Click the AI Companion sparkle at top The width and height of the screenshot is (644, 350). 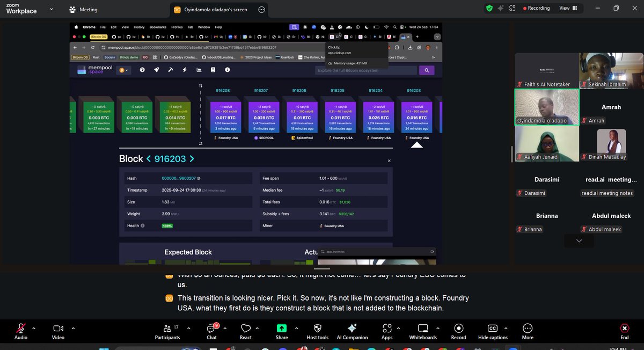pyautogui.click(x=501, y=8)
